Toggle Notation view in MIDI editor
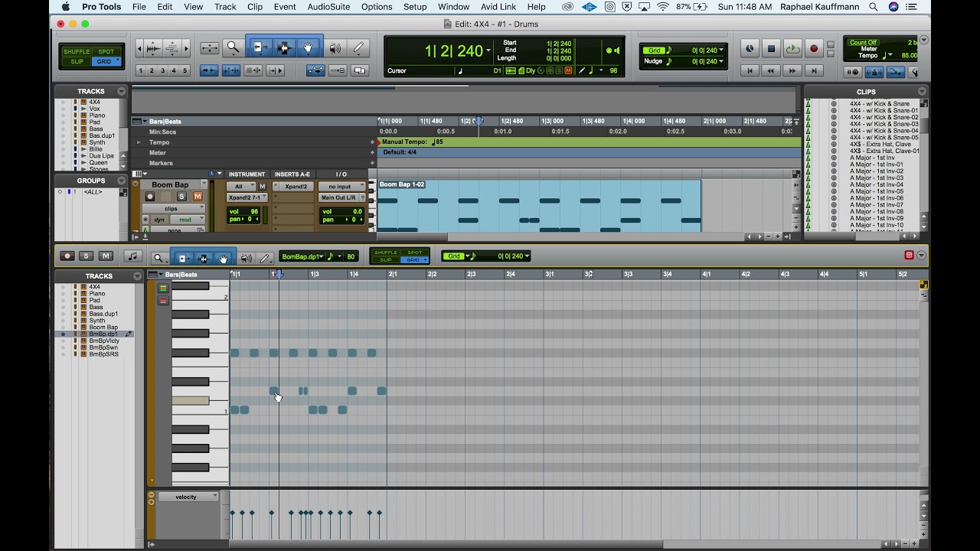The width and height of the screenshot is (980, 551). click(x=133, y=256)
